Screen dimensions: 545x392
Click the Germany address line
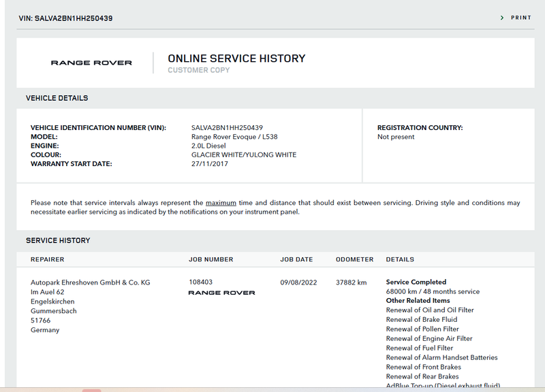(45, 330)
